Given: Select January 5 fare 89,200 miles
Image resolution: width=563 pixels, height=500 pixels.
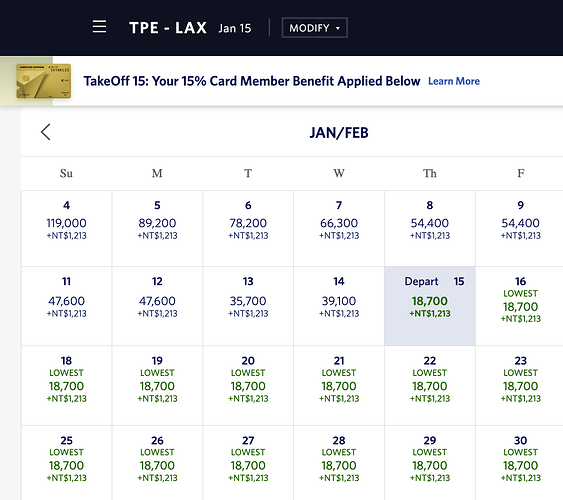Looking at the screenshot, I should coord(157,228).
